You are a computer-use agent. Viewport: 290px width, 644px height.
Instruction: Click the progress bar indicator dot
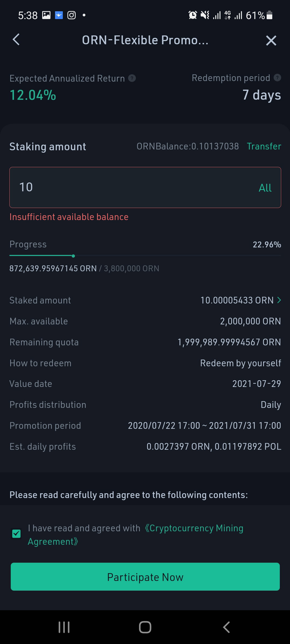tap(73, 256)
